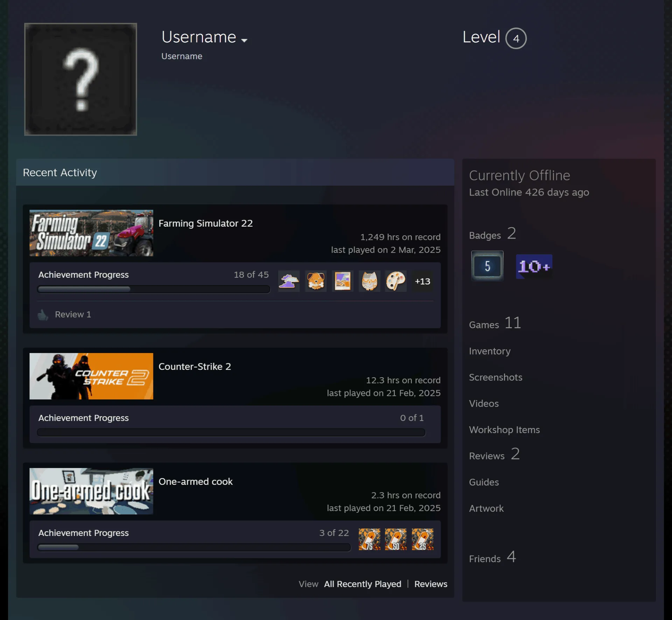Viewport: 672px width, 620px height.
Task: Open Videos in the sidebar
Action: (484, 404)
